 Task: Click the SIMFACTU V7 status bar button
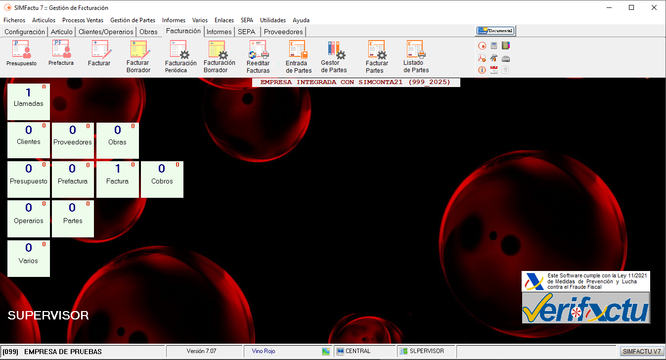642,352
